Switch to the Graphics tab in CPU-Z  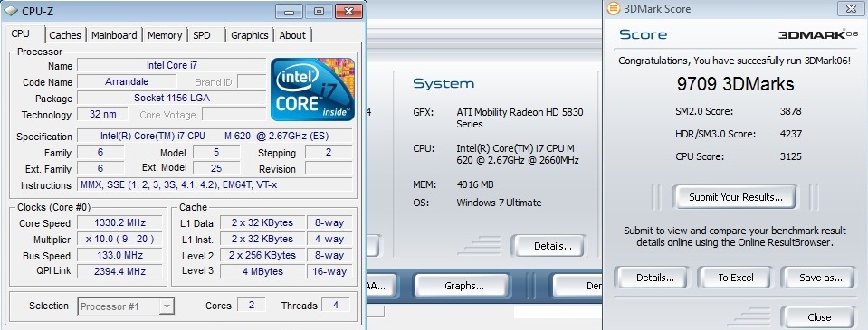click(x=250, y=35)
